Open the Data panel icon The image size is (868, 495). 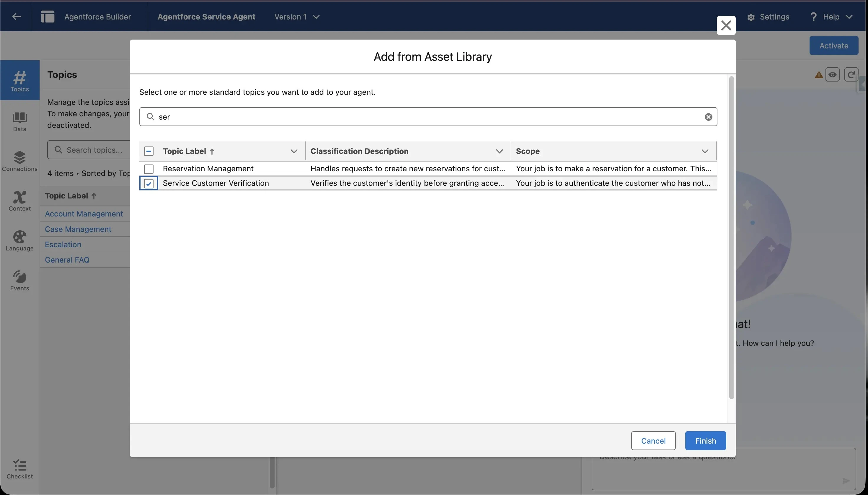pyautogui.click(x=19, y=121)
